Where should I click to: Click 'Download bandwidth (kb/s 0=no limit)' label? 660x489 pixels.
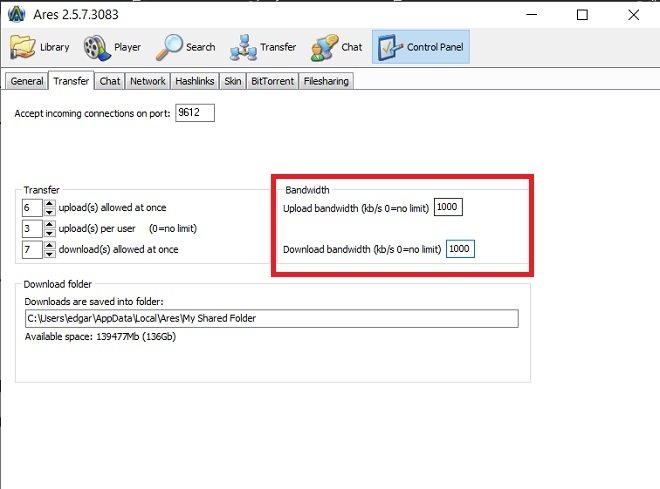tap(362, 250)
